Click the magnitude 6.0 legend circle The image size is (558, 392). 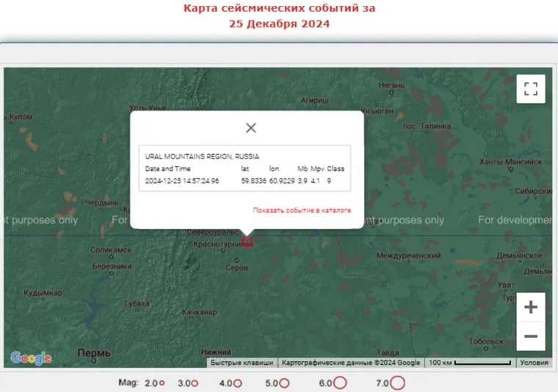point(339,383)
